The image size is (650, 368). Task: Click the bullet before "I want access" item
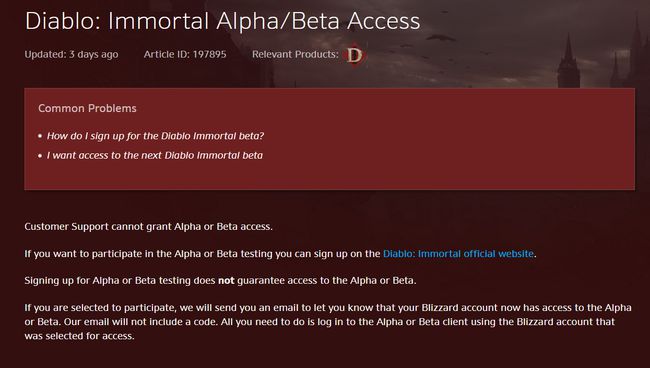(x=40, y=156)
